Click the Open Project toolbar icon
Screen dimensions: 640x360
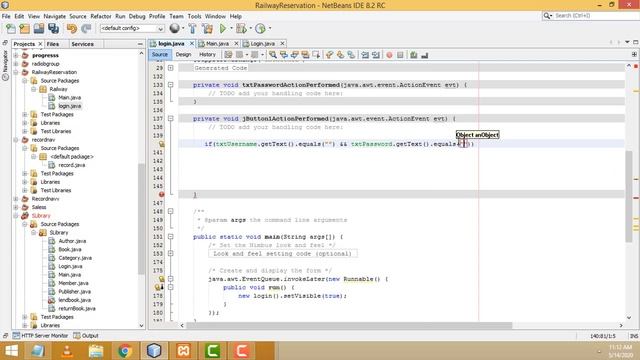tap(39, 29)
